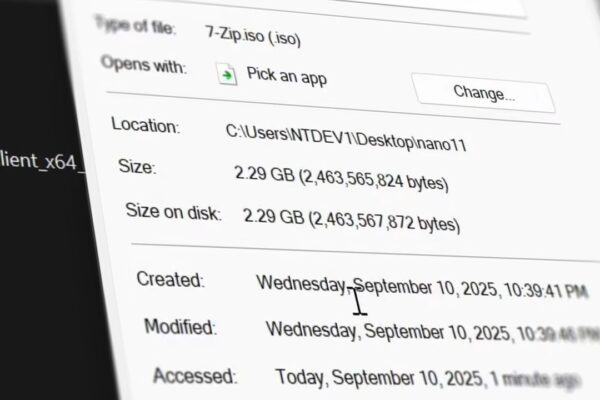Click the 'Size:' label
The width and height of the screenshot is (600, 400).
pyautogui.click(x=137, y=167)
